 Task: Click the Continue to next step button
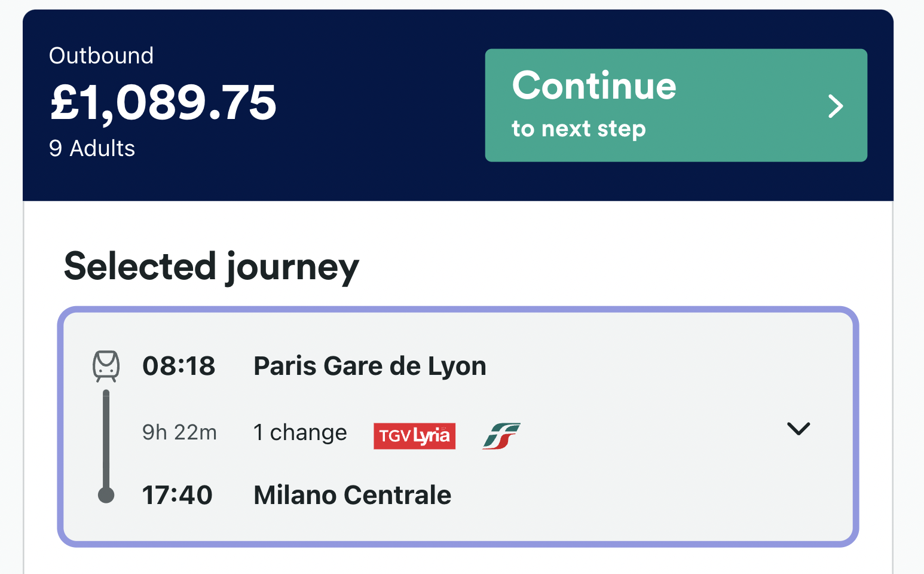pos(676,105)
